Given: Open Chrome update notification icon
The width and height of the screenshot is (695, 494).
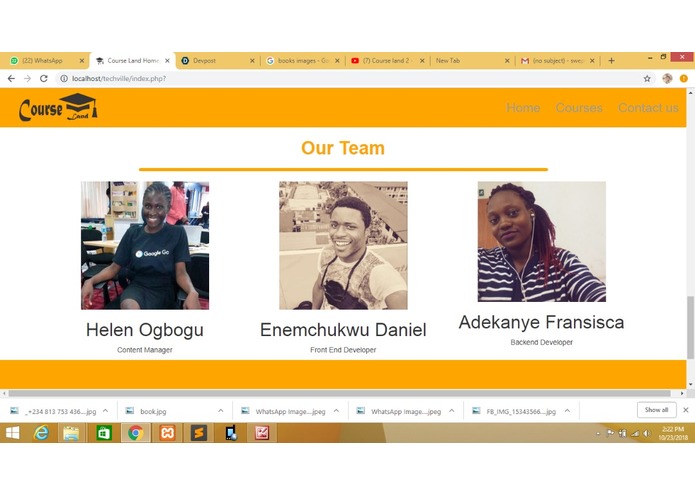Looking at the screenshot, I should tap(683, 78).
